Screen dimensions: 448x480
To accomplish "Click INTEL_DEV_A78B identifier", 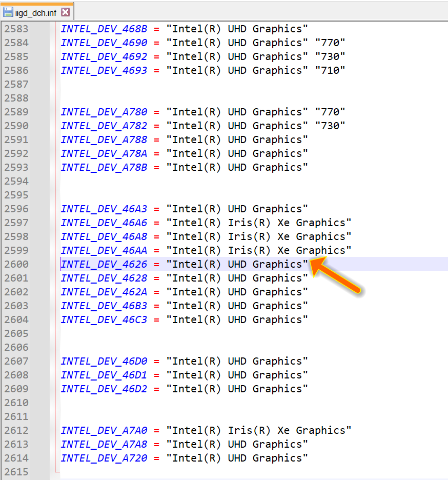I will (x=104, y=168).
